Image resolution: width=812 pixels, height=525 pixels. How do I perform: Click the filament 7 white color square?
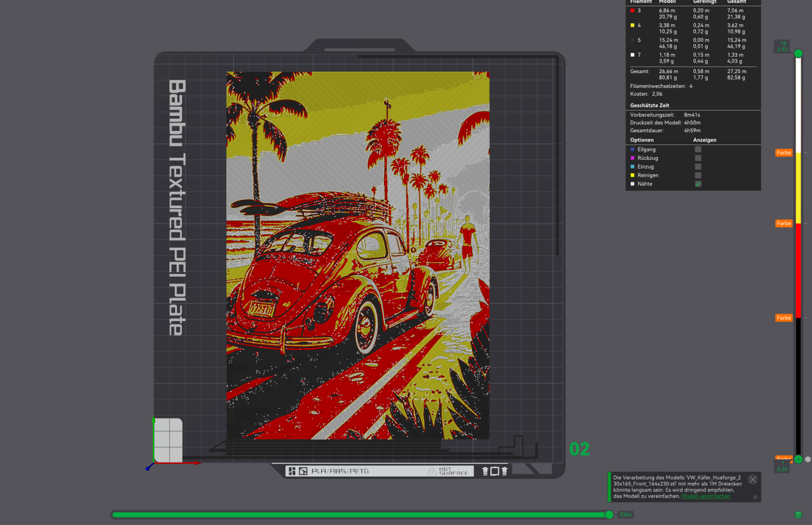pos(632,55)
